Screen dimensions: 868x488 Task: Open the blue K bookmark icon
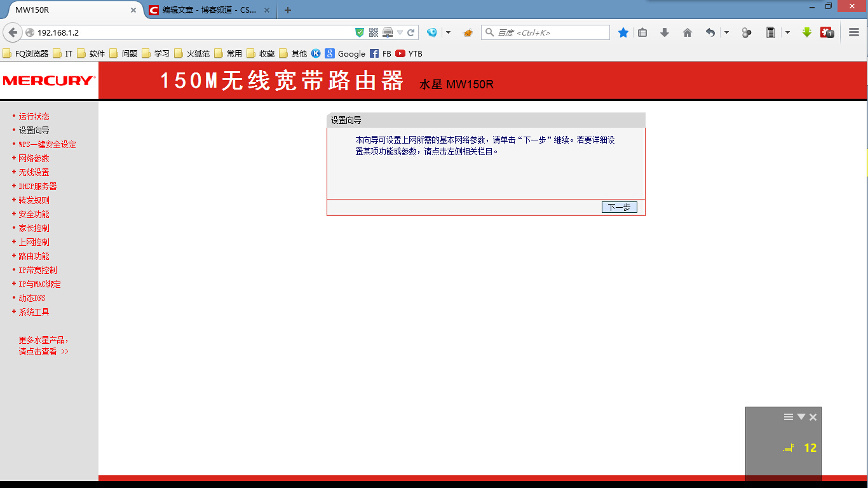(316, 53)
